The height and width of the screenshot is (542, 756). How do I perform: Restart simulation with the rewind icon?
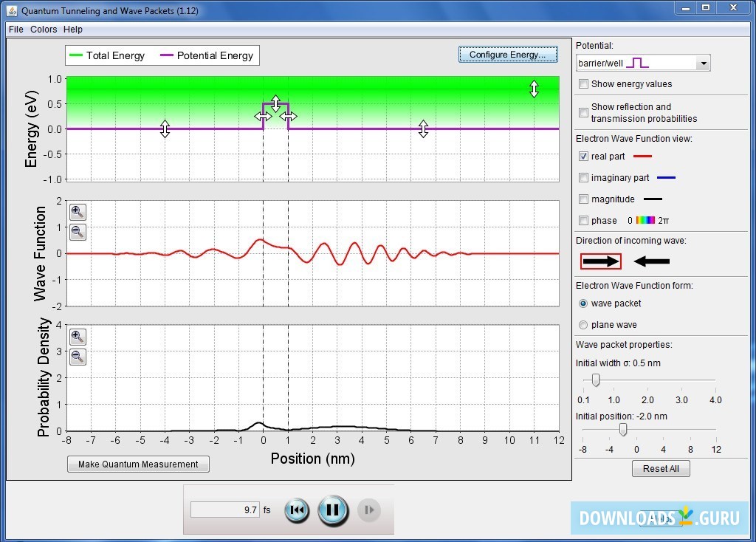click(296, 510)
